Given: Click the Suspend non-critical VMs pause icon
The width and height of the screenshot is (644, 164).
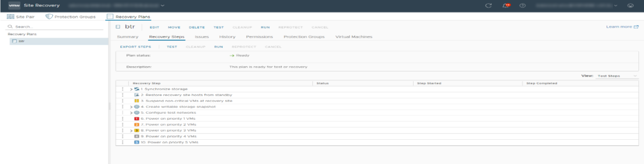Looking at the screenshot, I should click(x=136, y=101).
